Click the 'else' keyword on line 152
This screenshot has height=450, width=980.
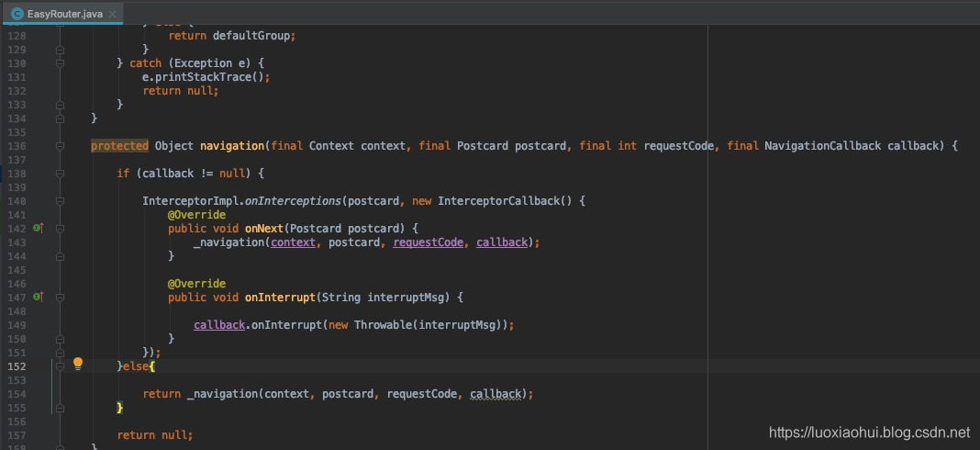(135, 366)
